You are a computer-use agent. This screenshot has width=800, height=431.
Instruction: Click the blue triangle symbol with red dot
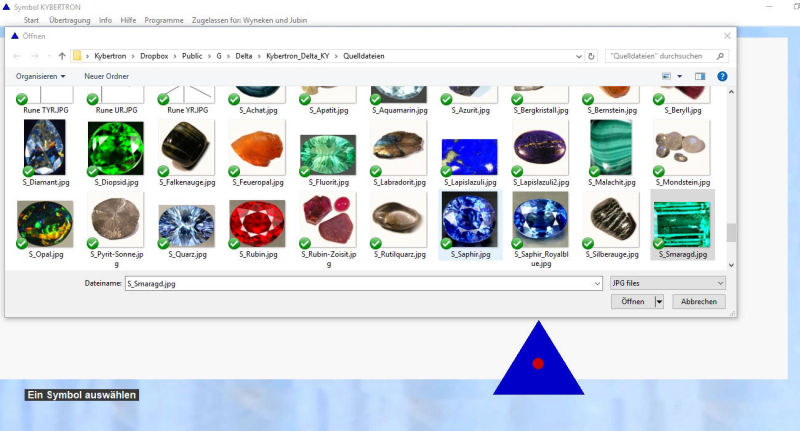538,361
